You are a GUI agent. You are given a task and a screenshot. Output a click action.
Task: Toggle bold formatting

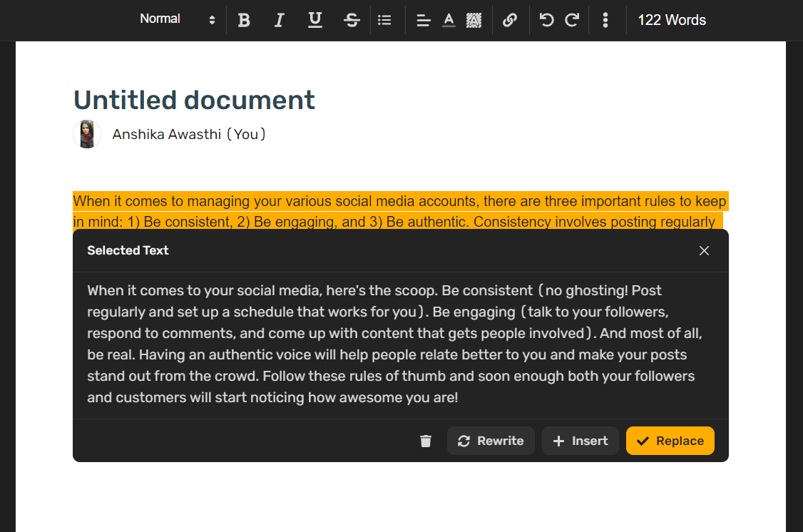pyautogui.click(x=244, y=20)
